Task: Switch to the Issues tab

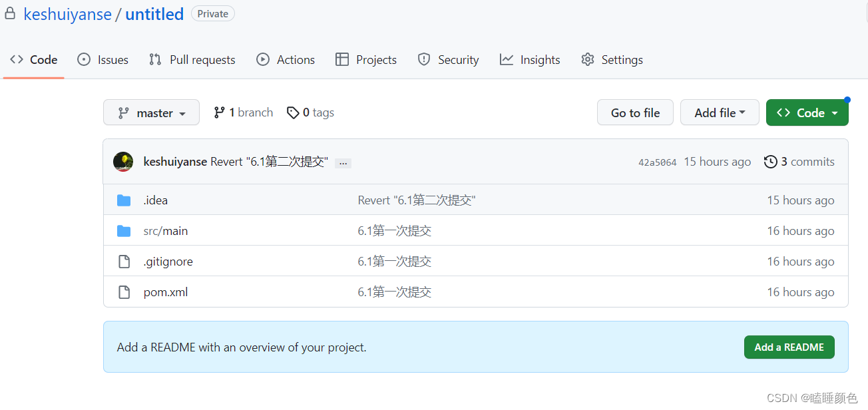Action: point(103,60)
